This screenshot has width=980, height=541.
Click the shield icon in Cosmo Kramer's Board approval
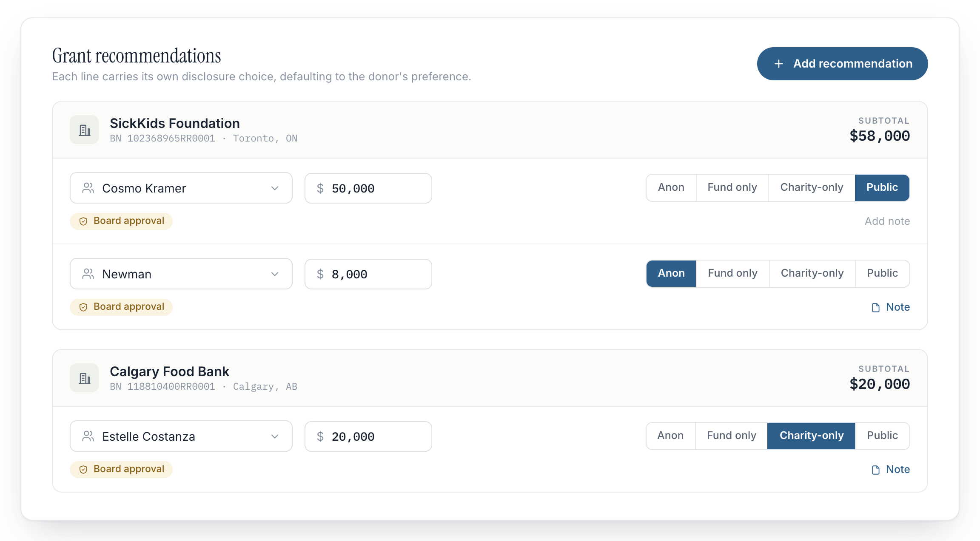(x=83, y=221)
